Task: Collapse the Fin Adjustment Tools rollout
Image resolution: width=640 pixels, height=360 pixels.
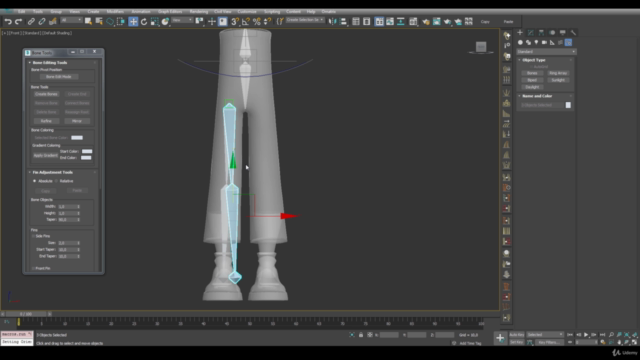Action: 52,172
